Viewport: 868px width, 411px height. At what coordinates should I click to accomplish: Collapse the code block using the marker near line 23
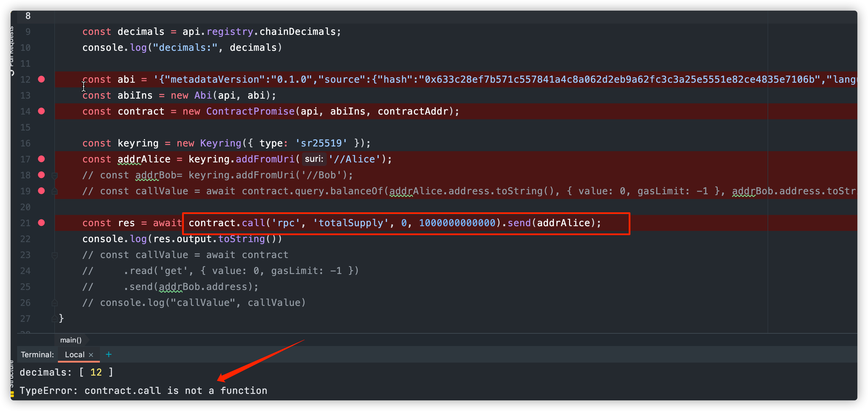(55, 255)
